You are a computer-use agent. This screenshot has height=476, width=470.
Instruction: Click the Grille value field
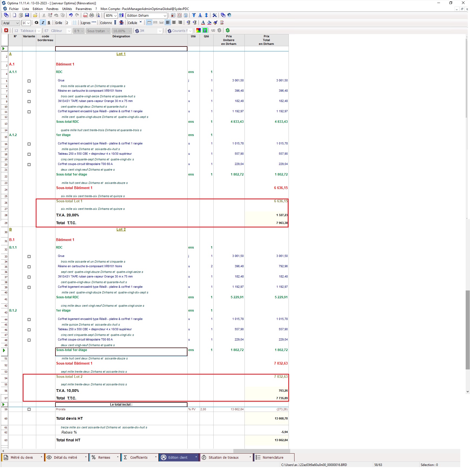point(68,23)
